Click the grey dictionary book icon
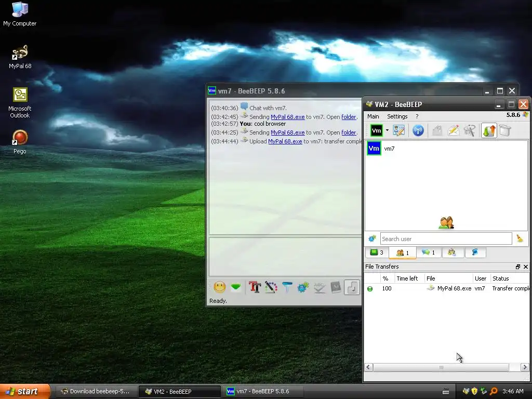 pyautogui.click(x=336, y=287)
